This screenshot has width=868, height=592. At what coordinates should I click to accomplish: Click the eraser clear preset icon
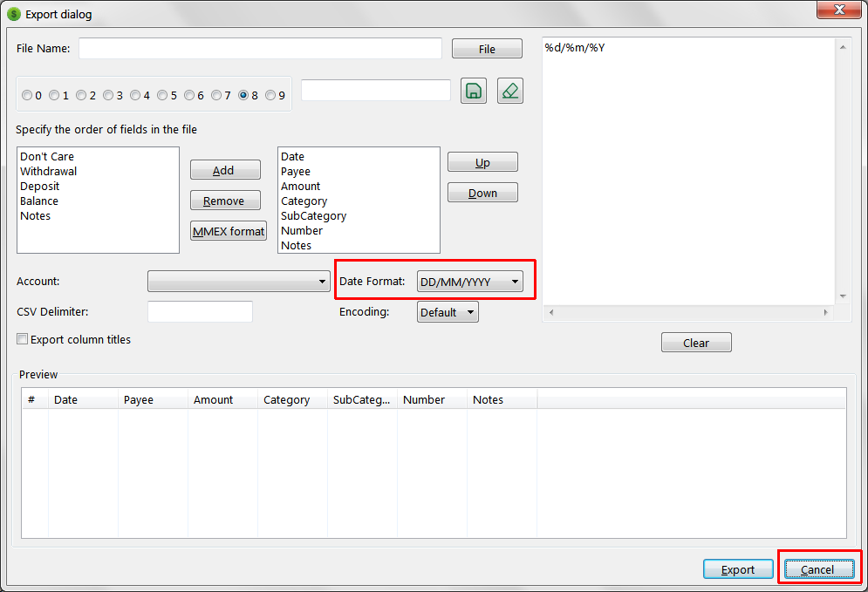509,91
